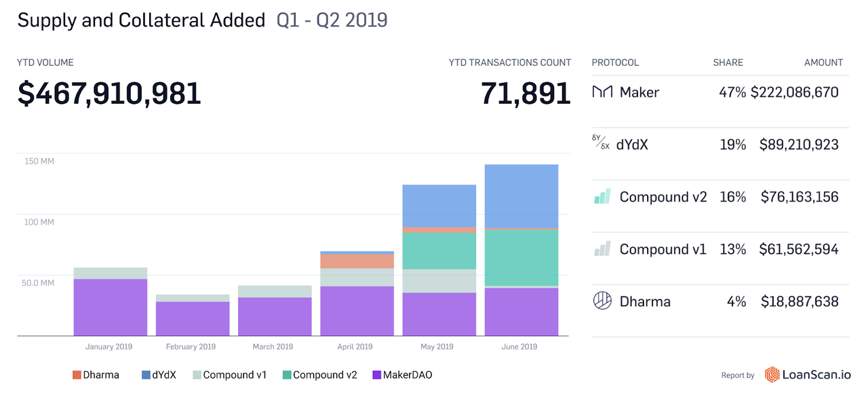
Task: Click the SHARE column header
Action: (728, 62)
